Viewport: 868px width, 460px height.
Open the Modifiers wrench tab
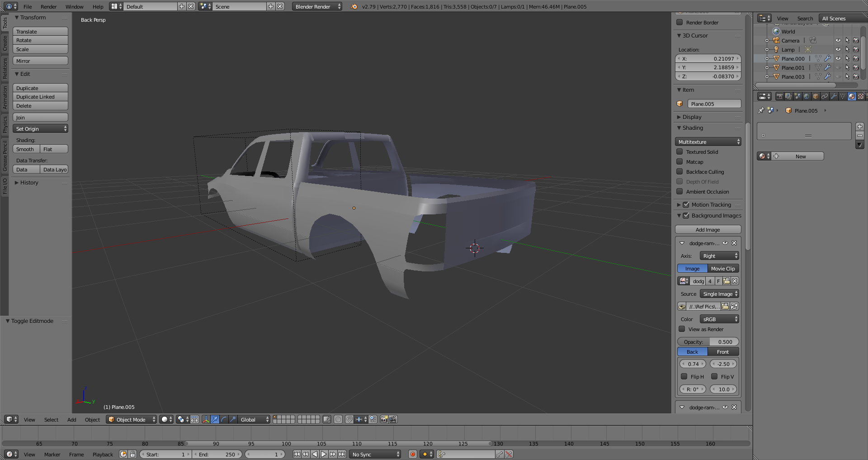tap(834, 96)
